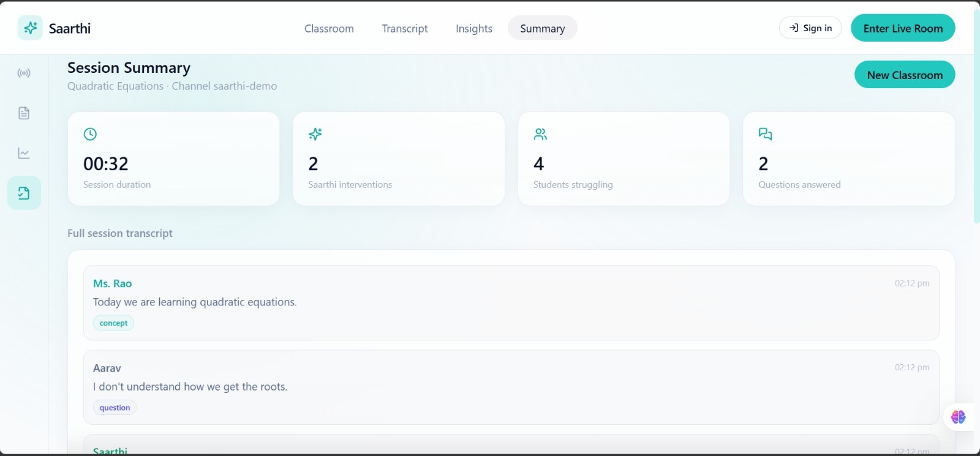Select the summary sidebar icon
This screenshot has width=980, height=456.
24,193
